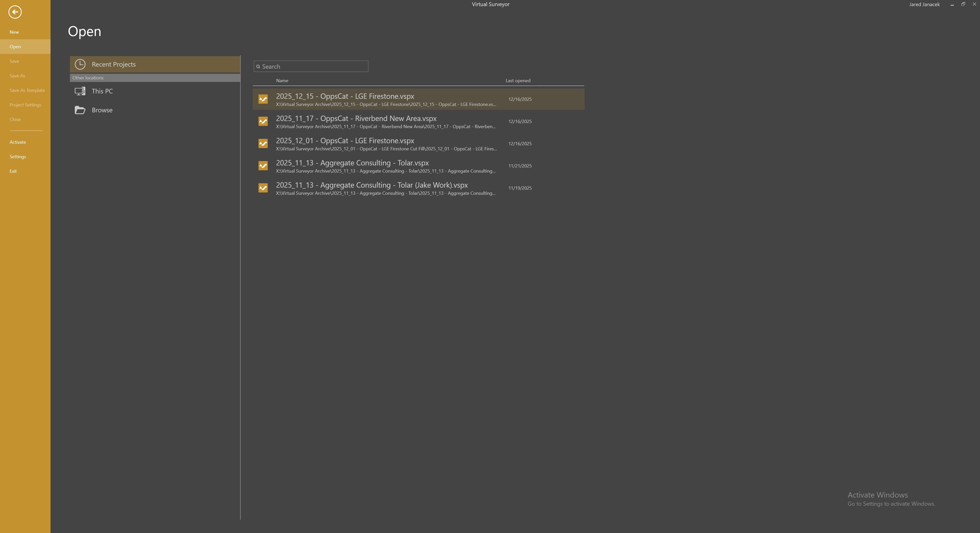The width and height of the screenshot is (980, 533).
Task: Open 2025_11_13 - Aggregate Consulting - Tolar.vspx
Action: click(419, 166)
